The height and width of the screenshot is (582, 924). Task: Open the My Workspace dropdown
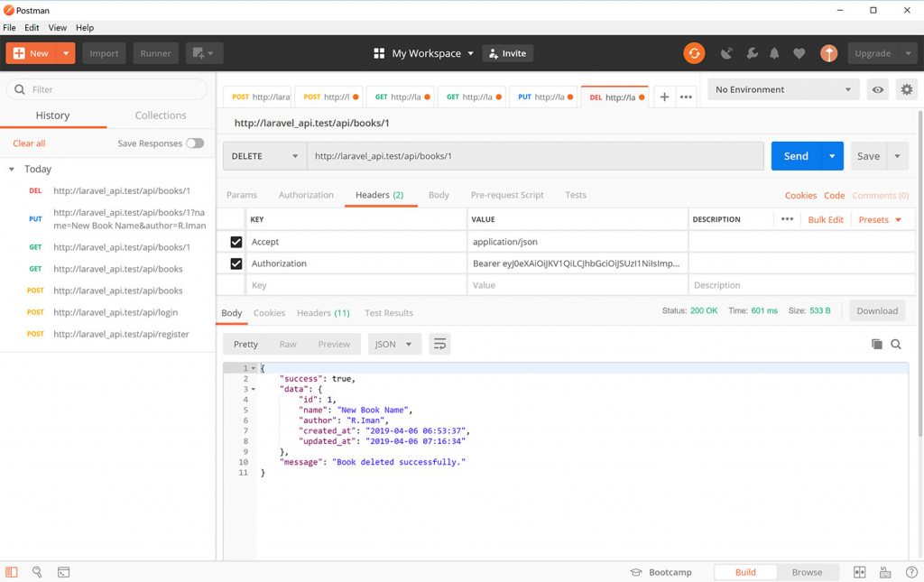(432, 53)
